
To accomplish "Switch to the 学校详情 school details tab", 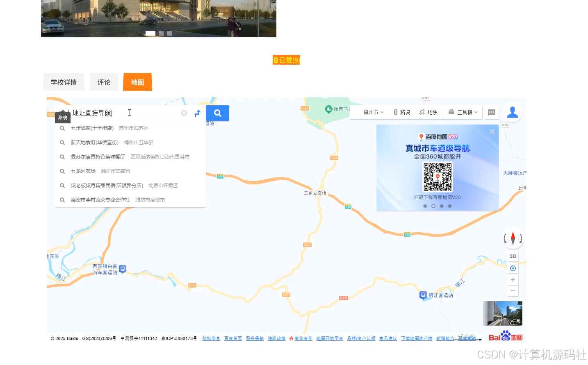I will coord(63,82).
